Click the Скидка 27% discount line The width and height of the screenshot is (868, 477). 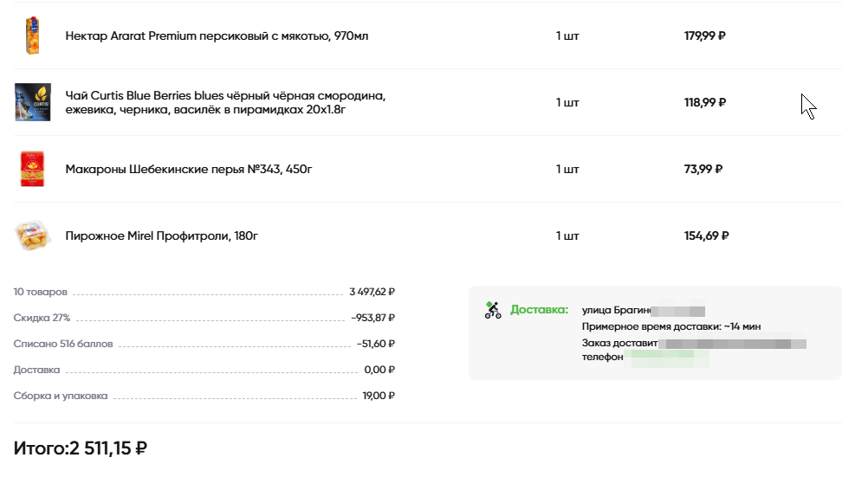[204, 318]
